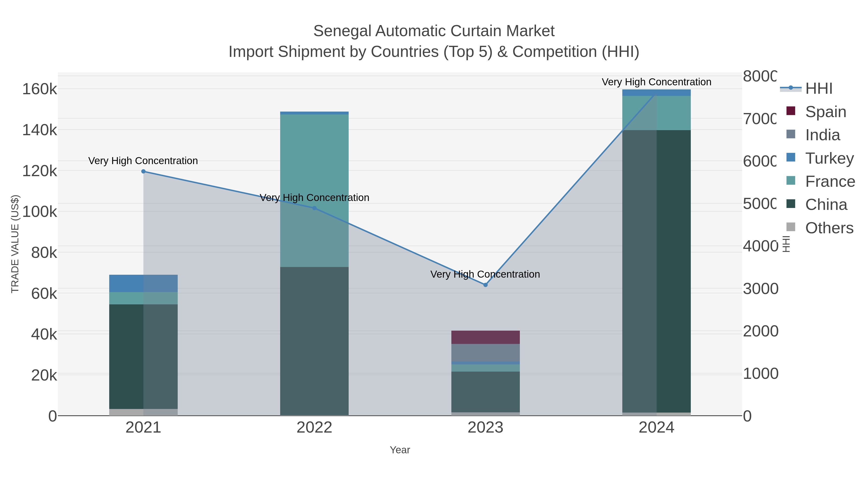Viewport: 868px width, 488px height.
Task: Click the Very High Concentration label above 2023
Action: pyautogui.click(x=485, y=274)
